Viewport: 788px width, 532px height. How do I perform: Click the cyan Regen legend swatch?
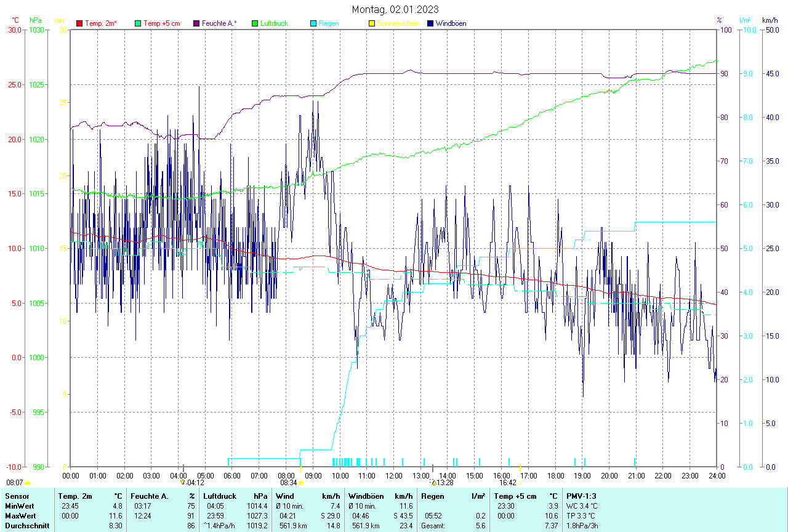click(314, 24)
